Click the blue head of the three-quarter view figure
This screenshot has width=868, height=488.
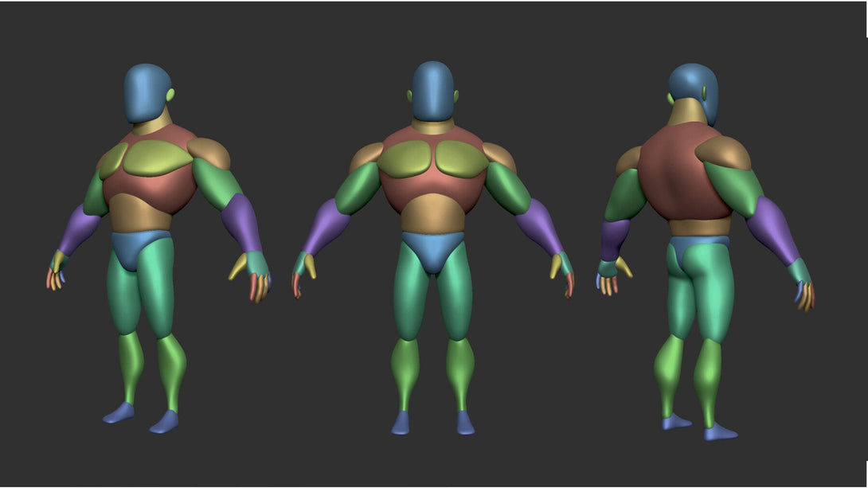pyautogui.click(x=147, y=93)
